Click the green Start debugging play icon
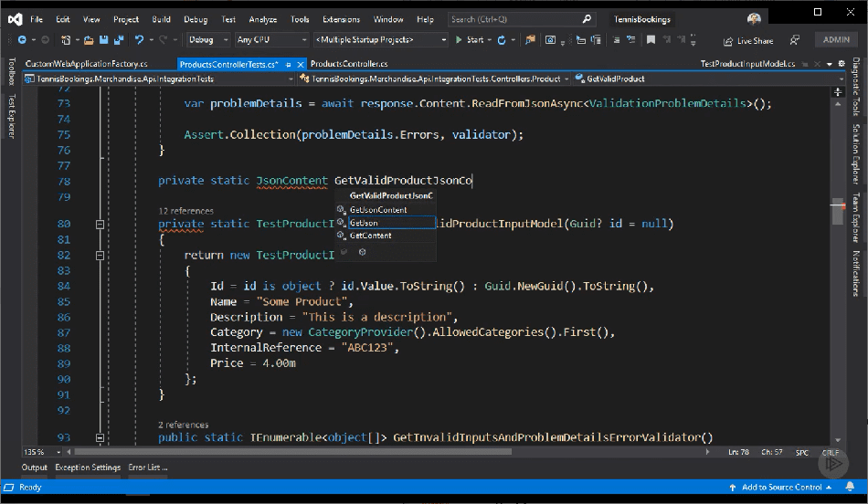This screenshot has height=504, width=868. pyautogui.click(x=459, y=40)
